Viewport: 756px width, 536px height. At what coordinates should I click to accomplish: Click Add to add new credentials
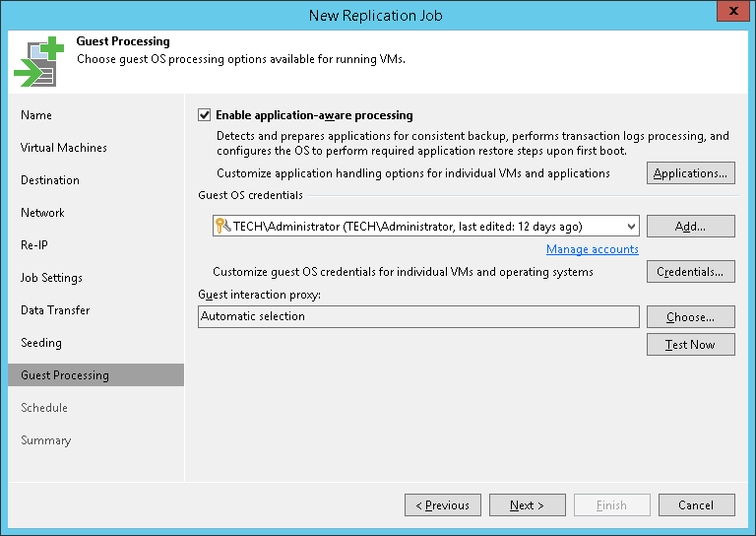coord(690,227)
